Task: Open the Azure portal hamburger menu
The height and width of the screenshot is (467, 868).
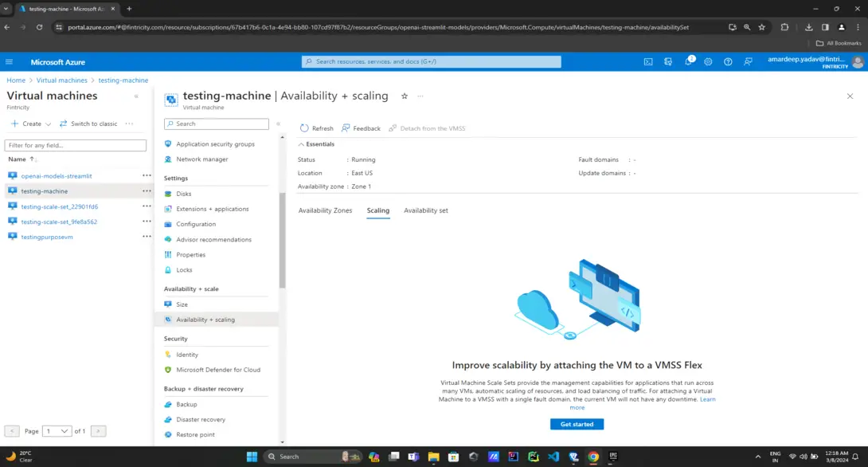Action: pyautogui.click(x=9, y=62)
